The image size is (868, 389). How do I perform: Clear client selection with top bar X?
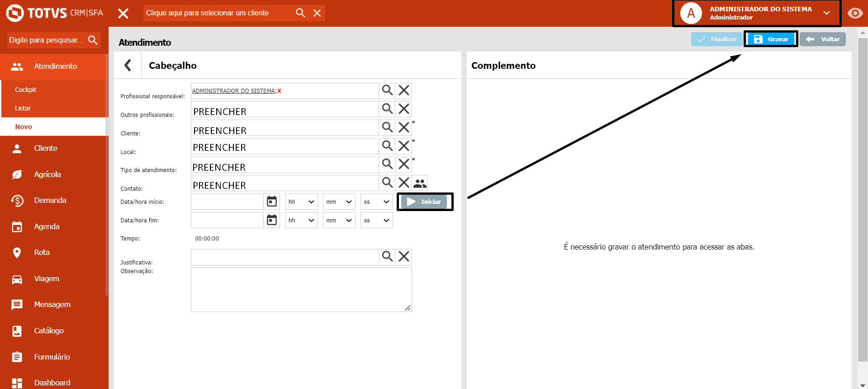(x=317, y=13)
